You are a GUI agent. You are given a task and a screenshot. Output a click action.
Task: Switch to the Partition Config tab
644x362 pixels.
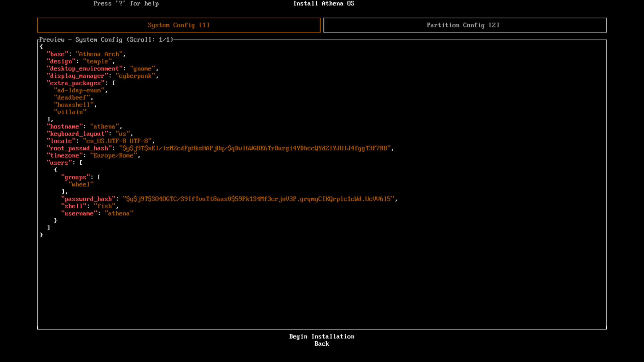(463, 25)
